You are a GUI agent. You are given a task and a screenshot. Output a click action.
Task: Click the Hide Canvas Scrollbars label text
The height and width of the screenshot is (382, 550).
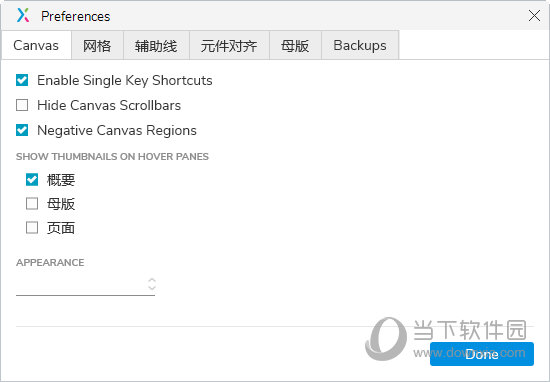pos(109,105)
